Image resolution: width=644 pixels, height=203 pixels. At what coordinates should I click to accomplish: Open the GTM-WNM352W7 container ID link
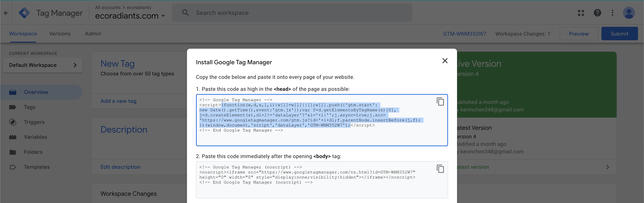pyautogui.click(x=465, y=34)
